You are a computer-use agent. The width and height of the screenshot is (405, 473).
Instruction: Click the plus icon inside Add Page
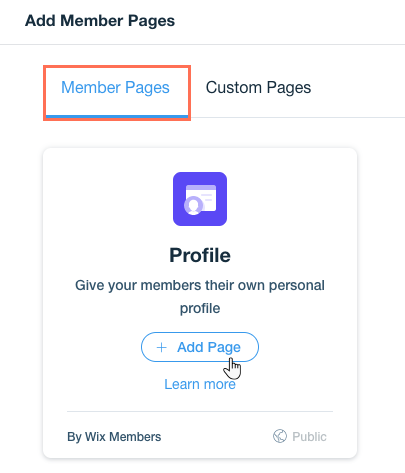point(162,347)
